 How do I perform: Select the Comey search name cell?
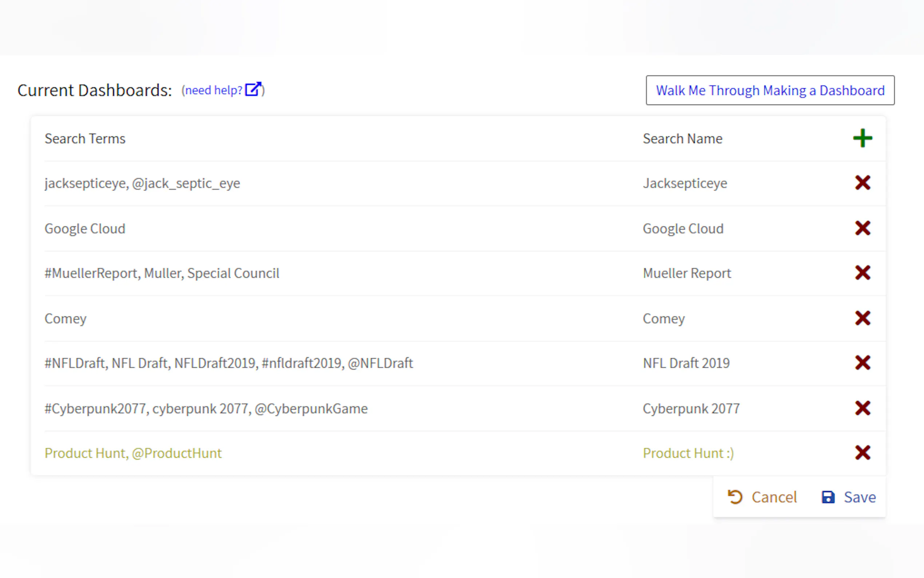click(664, 318)
